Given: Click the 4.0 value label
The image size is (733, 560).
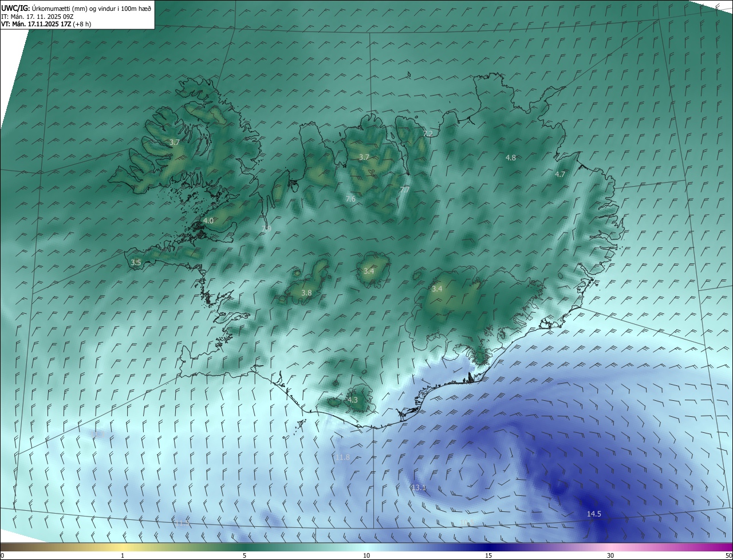Looking at the screenshot, I should tap(208, 220).
